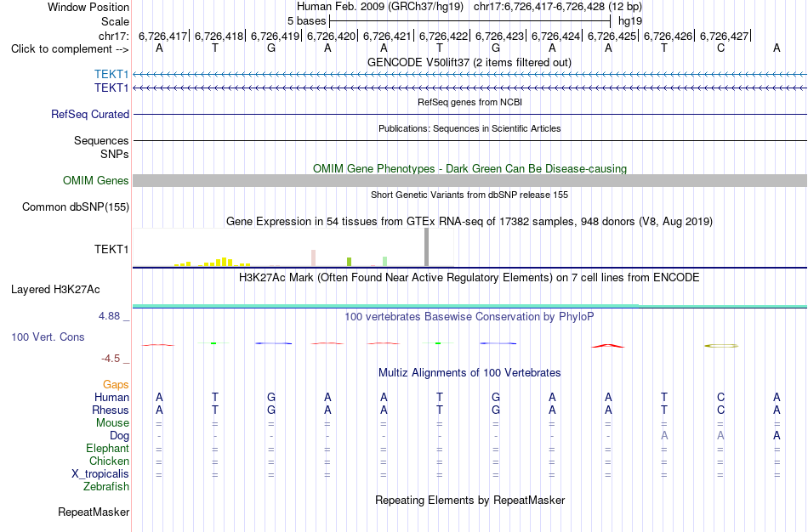Click dark A in Dog row's last column
The image size is (808, 532).
click(x=777, y=436)
